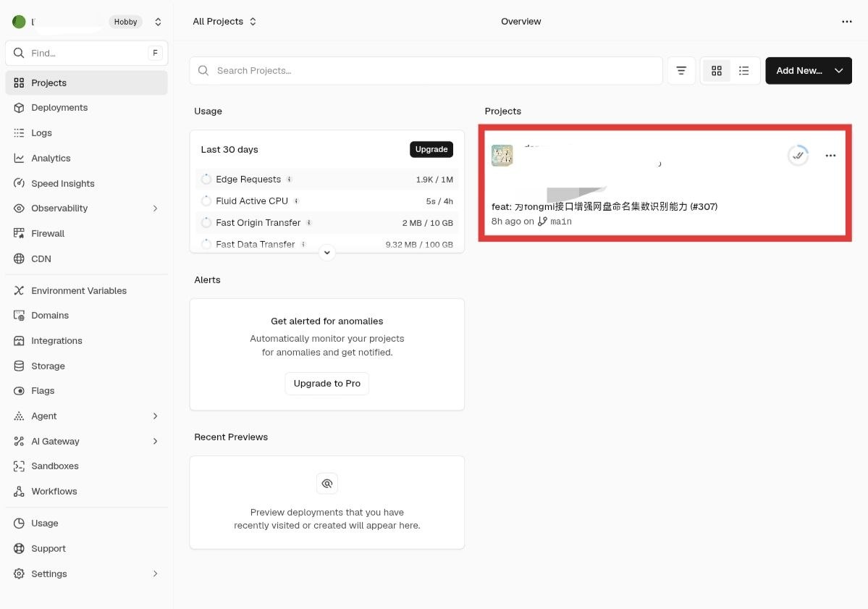
Task: Click the Domains icon
Action: [19, 315]
